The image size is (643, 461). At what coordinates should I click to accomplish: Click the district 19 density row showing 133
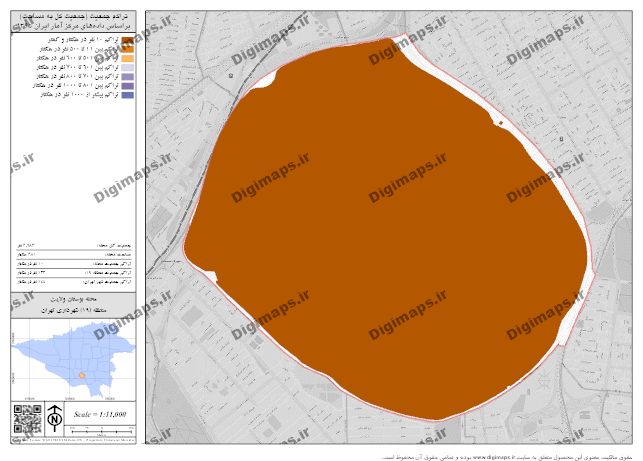coord(74,273)
